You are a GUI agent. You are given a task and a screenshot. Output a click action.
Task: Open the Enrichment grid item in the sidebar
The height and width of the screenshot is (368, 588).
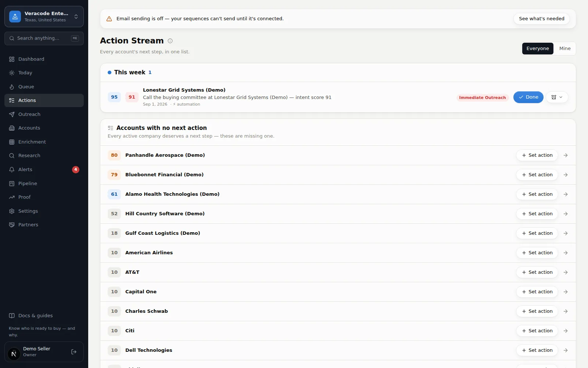[44, 142]
